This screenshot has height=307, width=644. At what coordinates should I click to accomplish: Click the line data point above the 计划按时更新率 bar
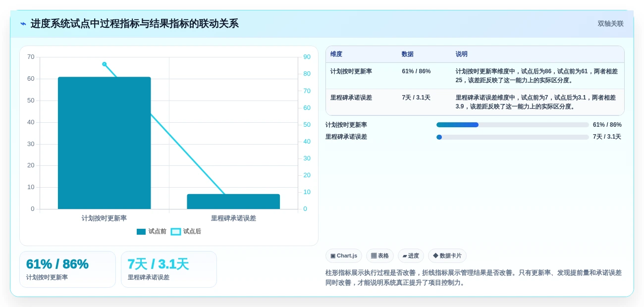coord(104,64)
